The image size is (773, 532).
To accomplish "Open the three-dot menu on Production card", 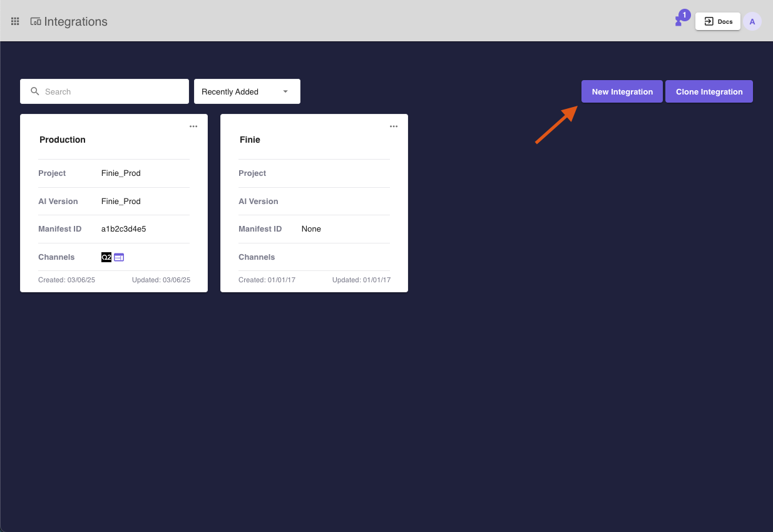I will pyautogui.click(x=193, y=126).
